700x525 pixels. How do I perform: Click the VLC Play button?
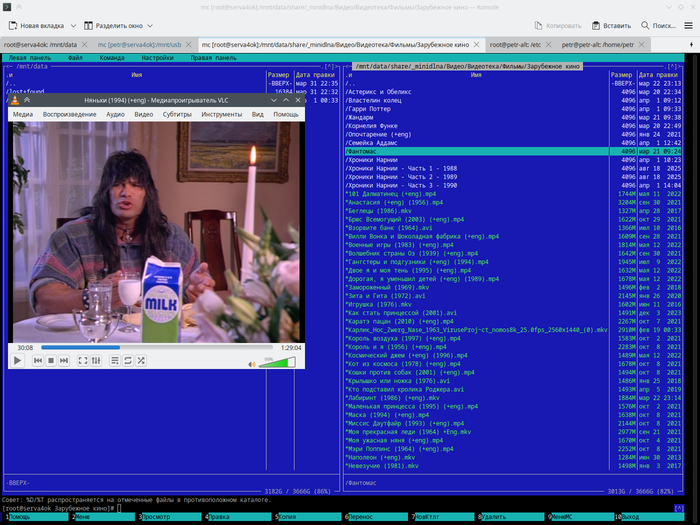point(17,360)
